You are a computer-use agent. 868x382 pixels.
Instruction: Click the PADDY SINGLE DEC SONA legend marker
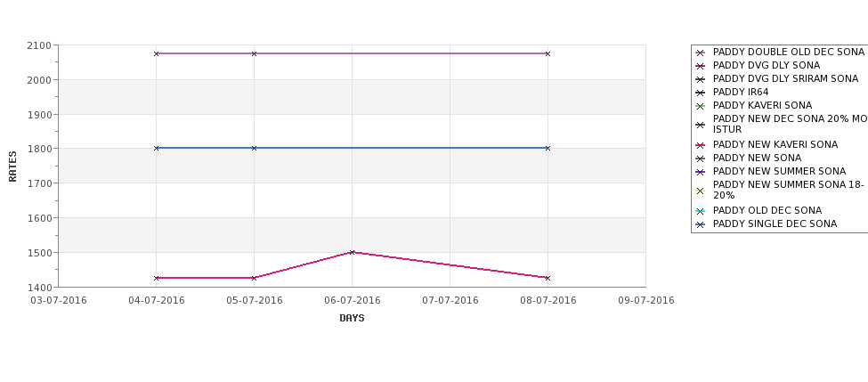tap(700, 224)
